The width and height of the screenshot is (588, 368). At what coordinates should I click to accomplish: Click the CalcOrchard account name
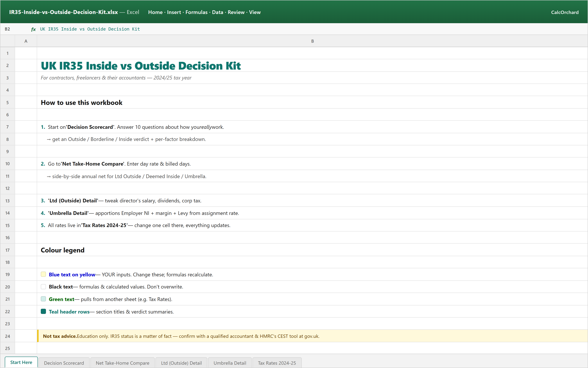pyautogui.click(x=565, y=12)
